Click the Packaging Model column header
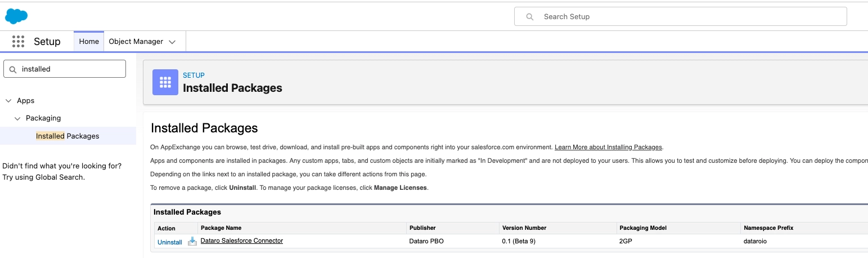This screenshot has height=258, width=868. [x=643, y=228]
